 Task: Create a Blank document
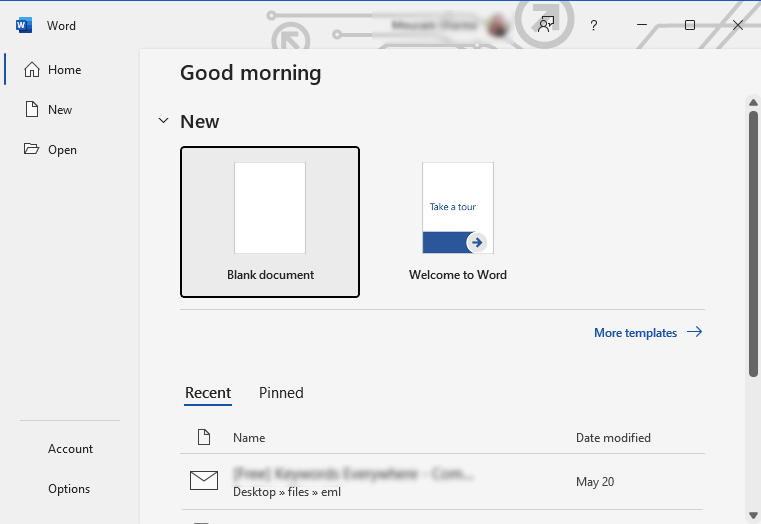point(270,222)
